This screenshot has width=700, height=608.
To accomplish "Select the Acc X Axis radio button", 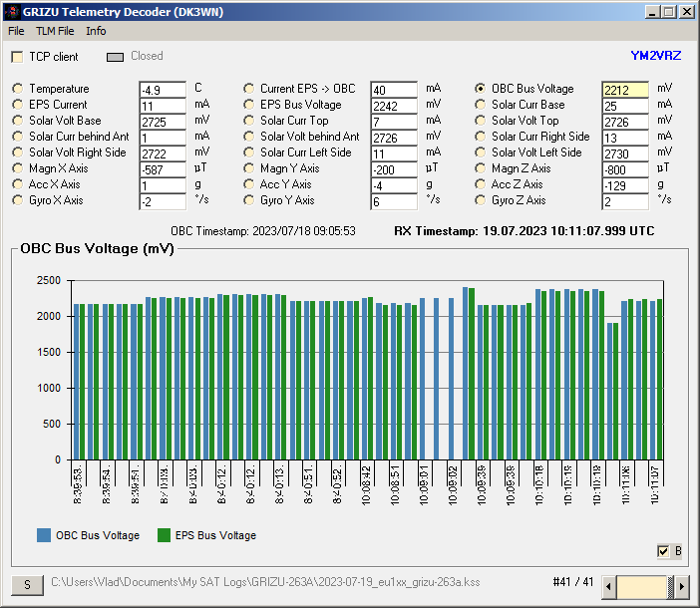I will 17,184.
